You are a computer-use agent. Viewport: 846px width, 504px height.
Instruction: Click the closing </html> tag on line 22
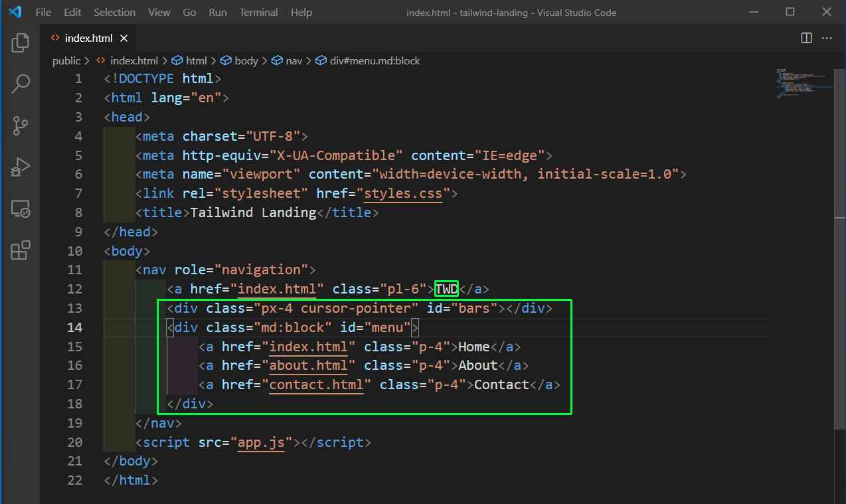click(x=131, y=480)
